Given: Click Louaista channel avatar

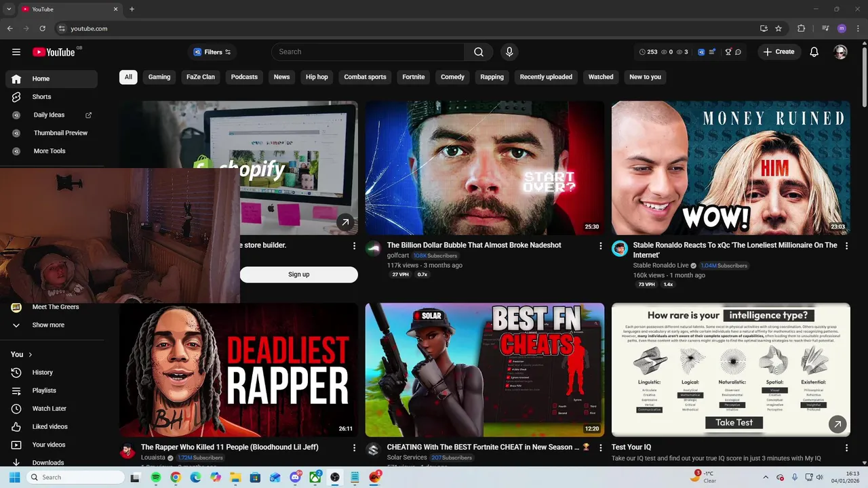Looking at the screenshot, I should (x=127, y=451).
